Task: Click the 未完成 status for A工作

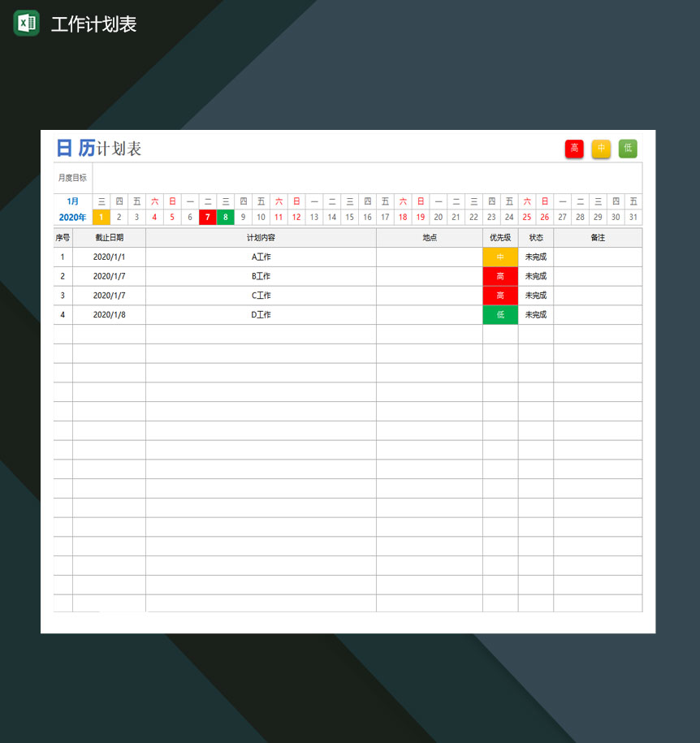Action: click(x=535, y=257)
